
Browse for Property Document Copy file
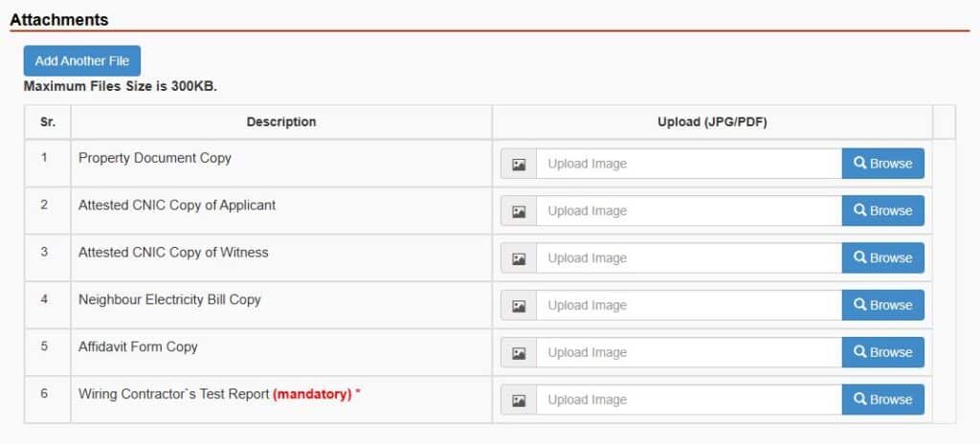pos(882,164)
